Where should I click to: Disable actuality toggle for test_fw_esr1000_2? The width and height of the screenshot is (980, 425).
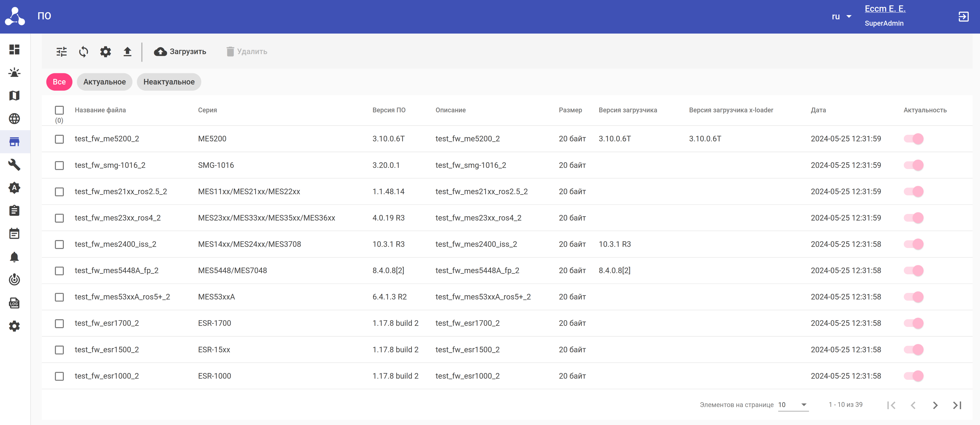coord(913,376)
